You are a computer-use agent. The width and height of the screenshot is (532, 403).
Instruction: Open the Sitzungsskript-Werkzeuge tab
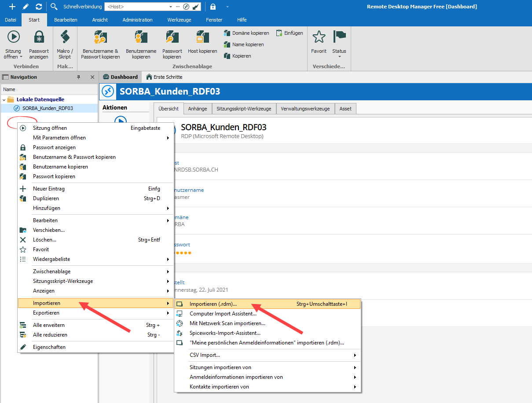pos(244,109)
